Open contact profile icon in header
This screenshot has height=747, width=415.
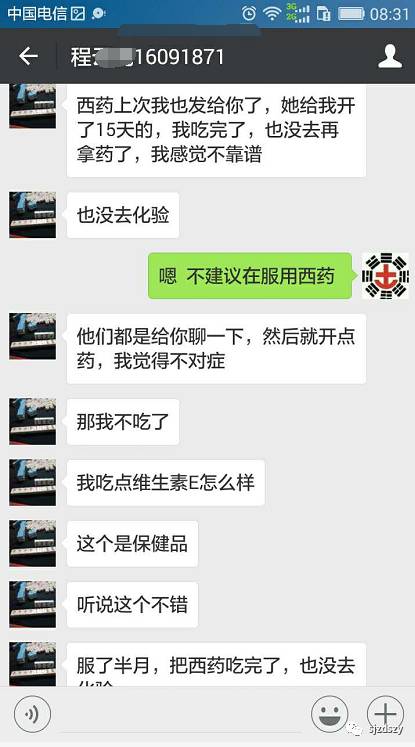pyautogui.click(x=390, y=56)
